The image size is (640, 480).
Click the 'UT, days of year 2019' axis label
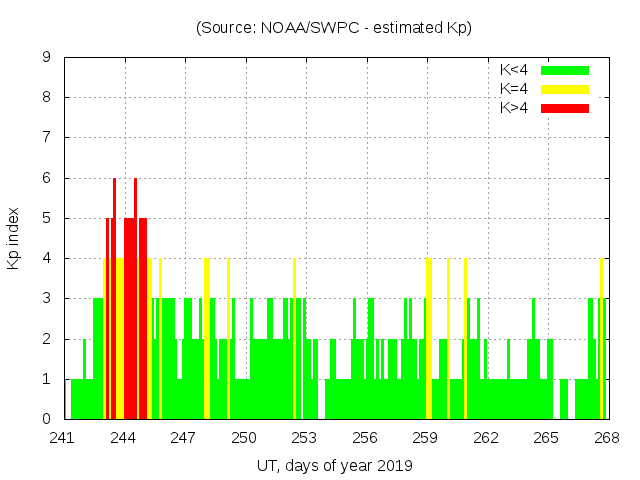334,465
